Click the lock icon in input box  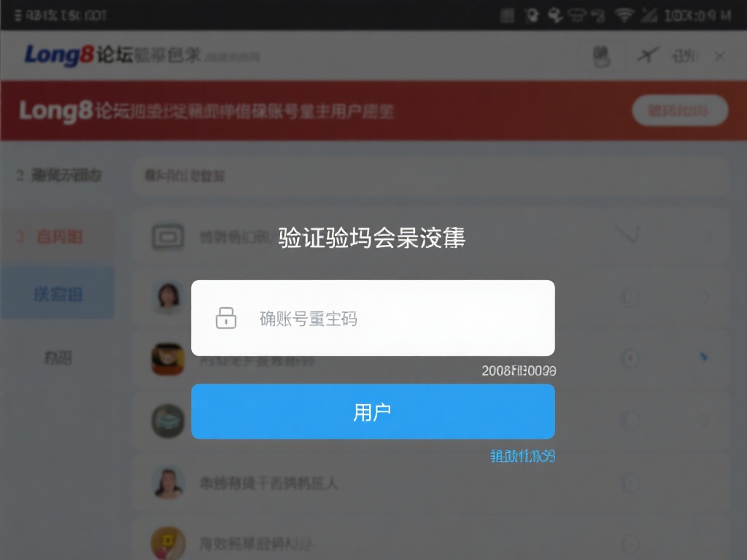(226, 318)
